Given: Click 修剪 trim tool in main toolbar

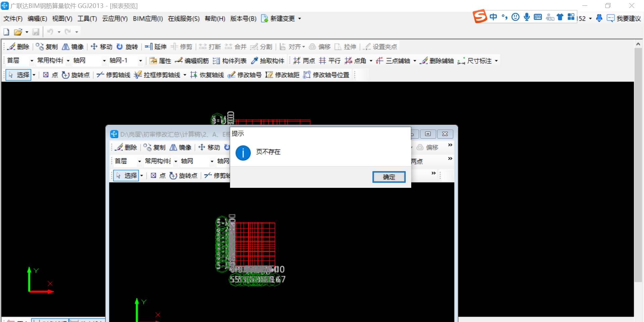Looking at the screenshot, I should coord(181,47).
